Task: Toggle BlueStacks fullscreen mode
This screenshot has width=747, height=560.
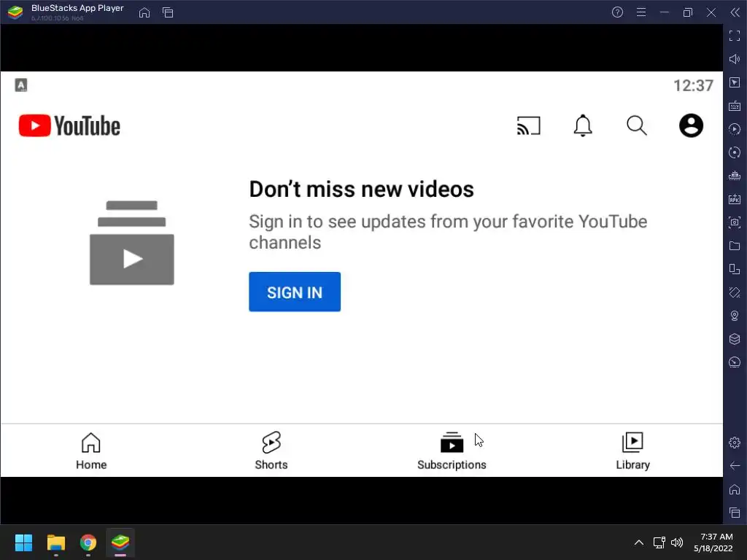Action: 735,36
